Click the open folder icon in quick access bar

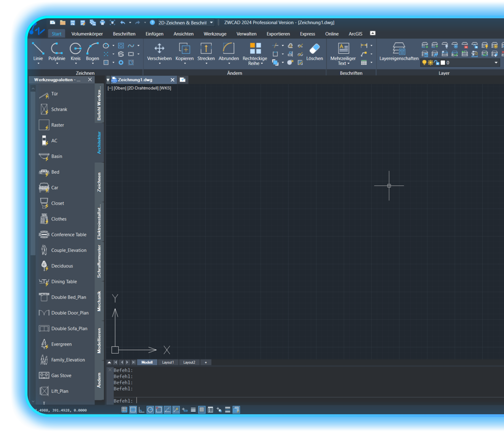[x=62, y=22]
